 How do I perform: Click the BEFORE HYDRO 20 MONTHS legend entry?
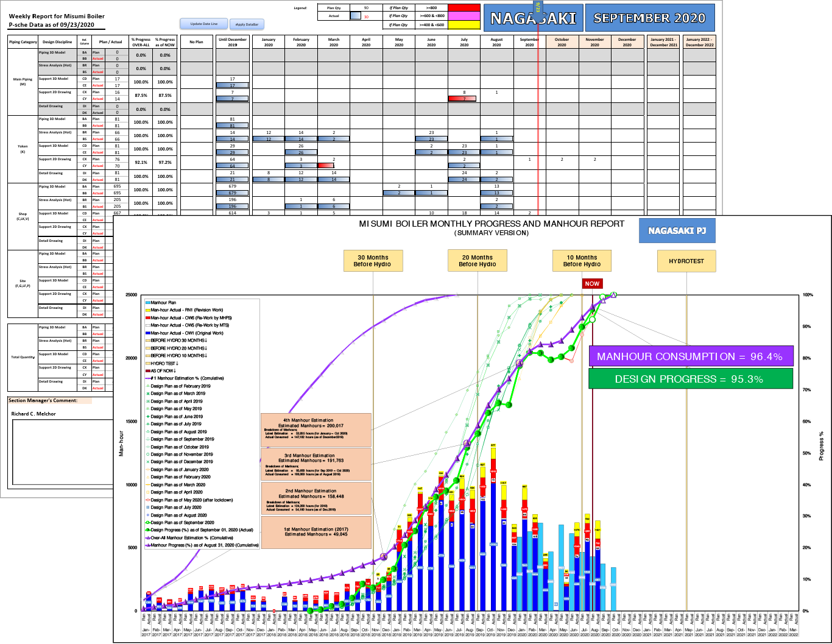click(177, 348)
